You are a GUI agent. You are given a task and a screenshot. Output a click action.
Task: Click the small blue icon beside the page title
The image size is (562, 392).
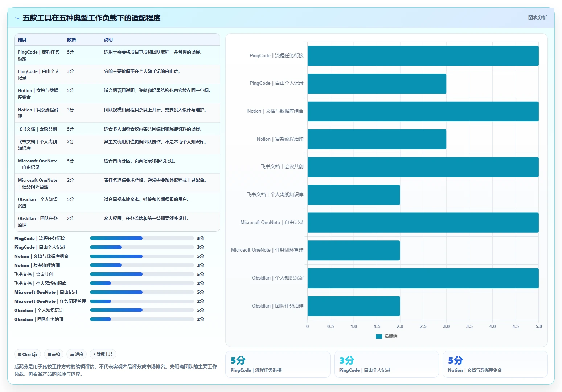coord(17,18)
